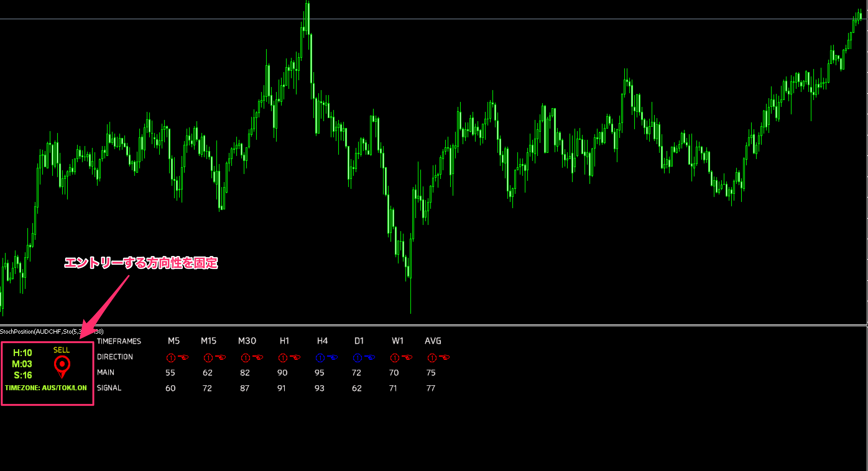Click the W1 SIGNAL value 71
Viewport: 868px width, 471px height.
click(x=393, y=388)
